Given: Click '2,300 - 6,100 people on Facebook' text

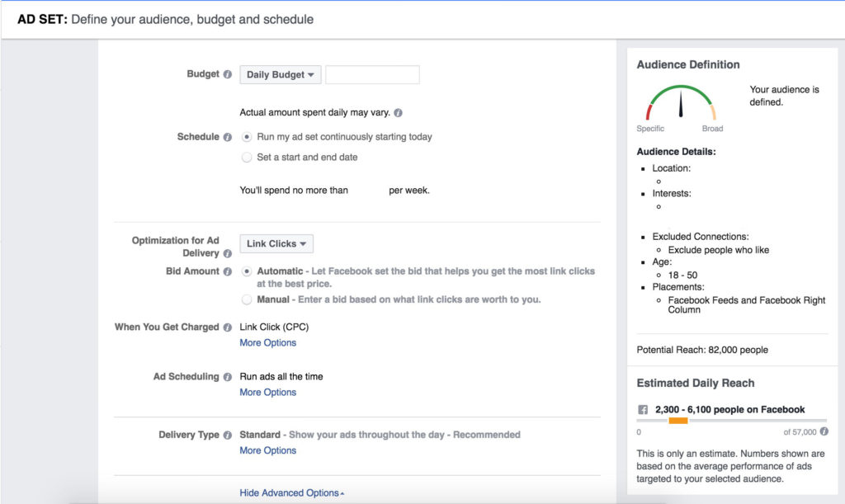Looking at the screenshot, I should click(x=729, y=410).
